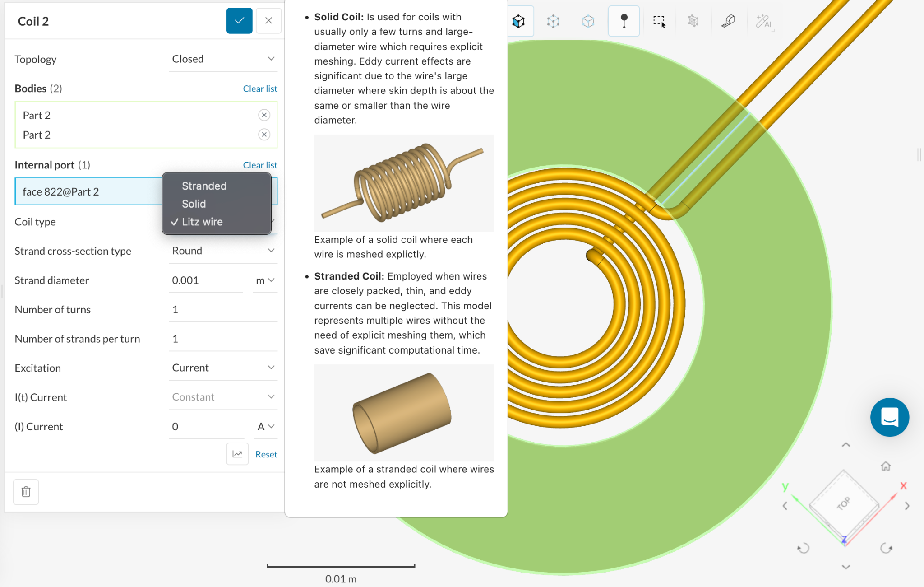The image size is (924, 587).
Task: Rotate view counterclockwise with the rotate arrow
Action: 804,548
